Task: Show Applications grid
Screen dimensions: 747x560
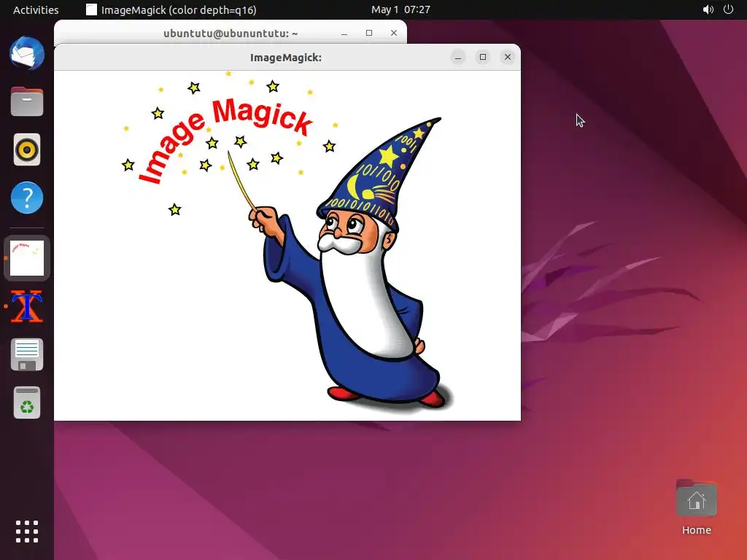Action: click(x=27, y=532)
